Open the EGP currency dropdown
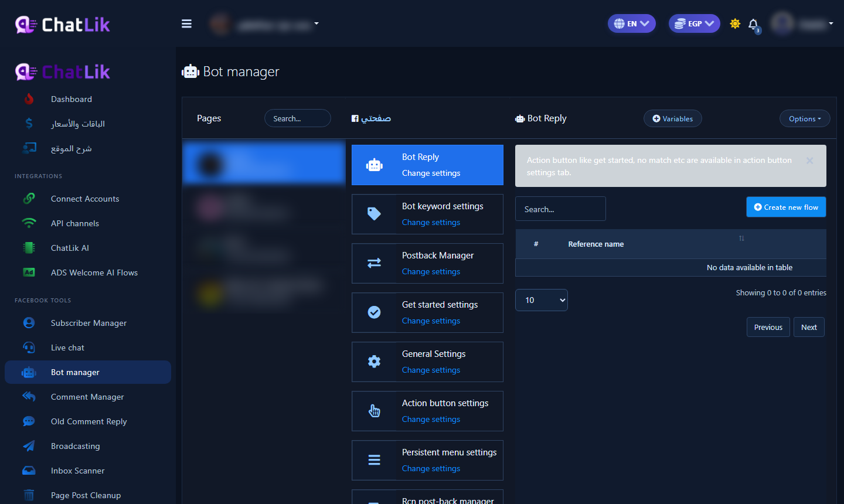Viewport: 844px width, 504px height. [x=695, y=23]
